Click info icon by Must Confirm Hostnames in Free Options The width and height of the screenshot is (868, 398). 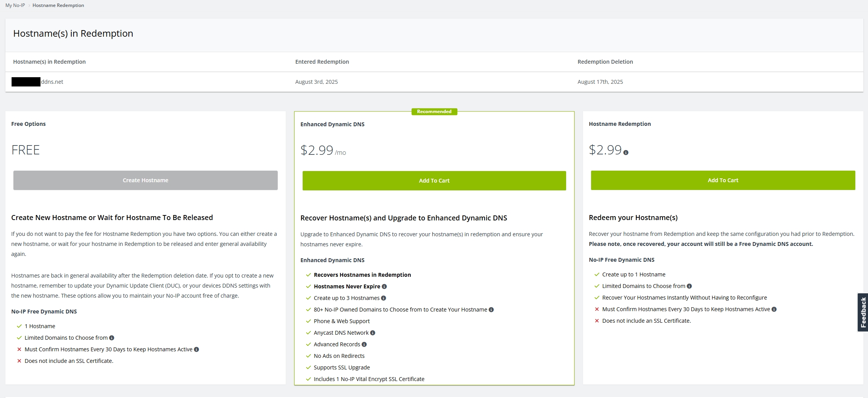click(x=196, y=349)
